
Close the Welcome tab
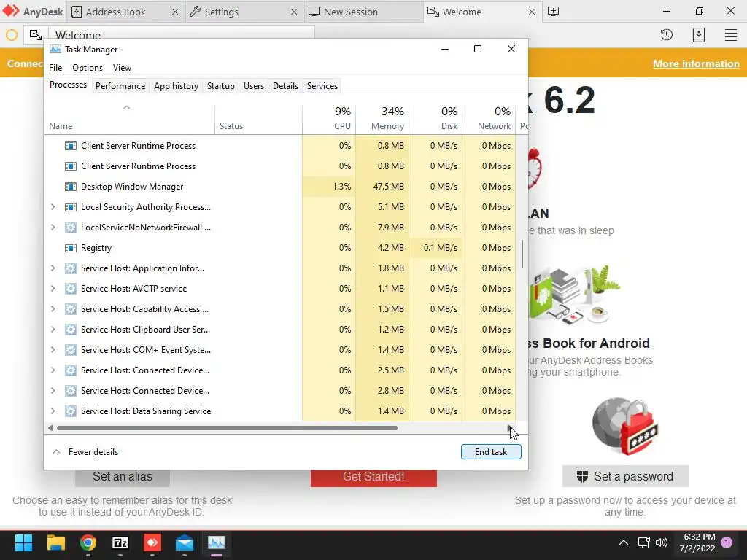[532, 12]
